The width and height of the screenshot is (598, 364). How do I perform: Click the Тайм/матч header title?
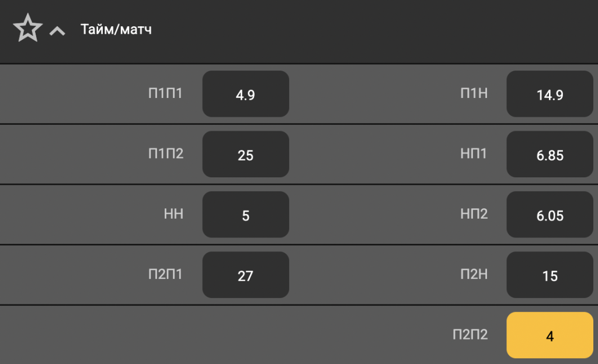[x=115, y=29]
